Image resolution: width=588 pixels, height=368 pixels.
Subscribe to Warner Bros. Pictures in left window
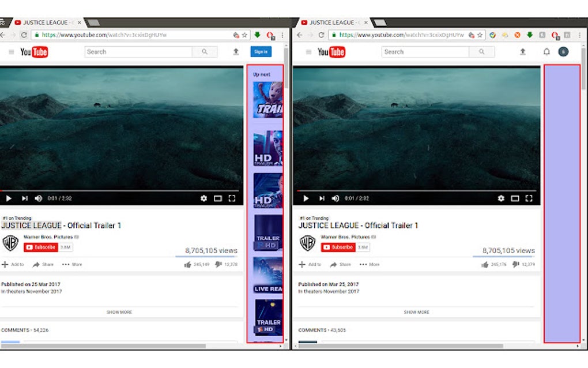(41, 247)
